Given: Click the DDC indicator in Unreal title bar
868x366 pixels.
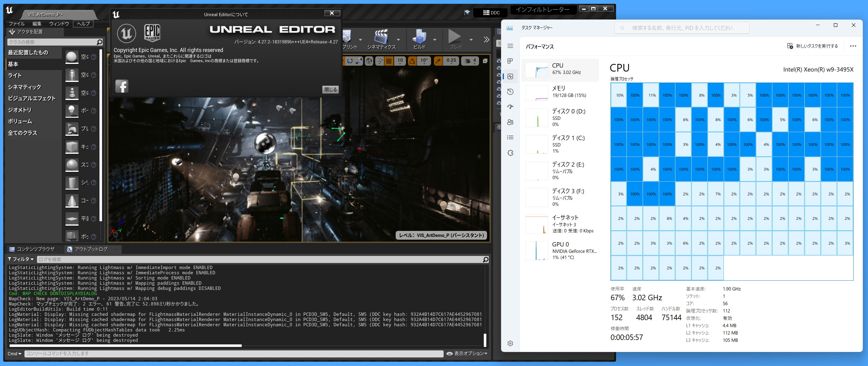Looking at the screenshot, I should pos(491,13).
